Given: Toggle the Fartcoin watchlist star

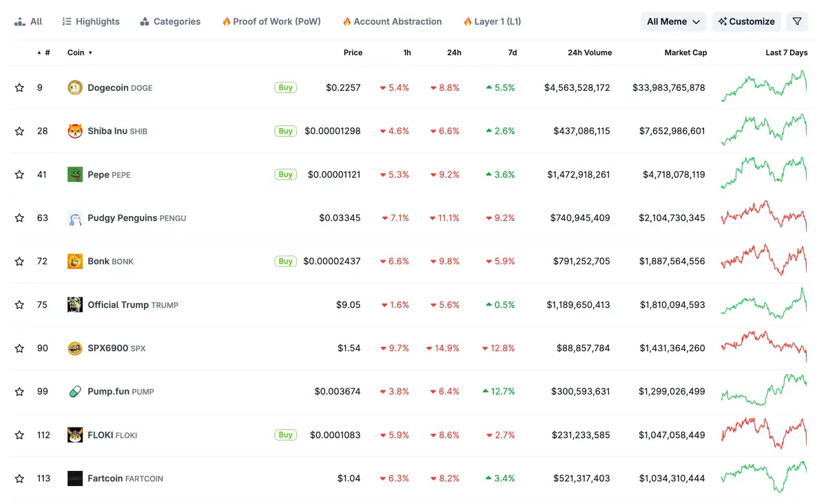Looking at the screenshot, I should point(19,478).
